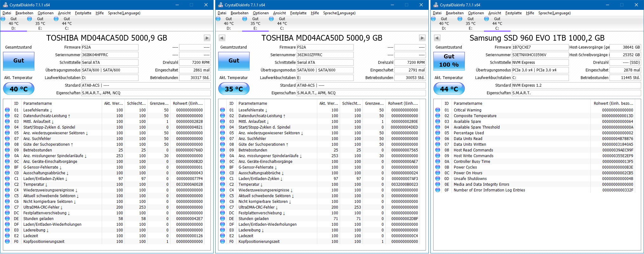Click Parametername column header in Samsung window
The height and width of the screenshot is (254, 644).
pos(468,104)
